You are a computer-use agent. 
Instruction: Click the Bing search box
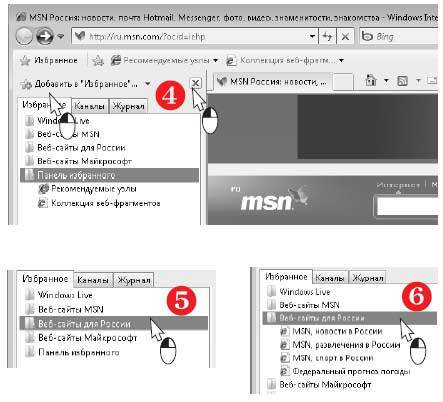click(x=399, y=36)
